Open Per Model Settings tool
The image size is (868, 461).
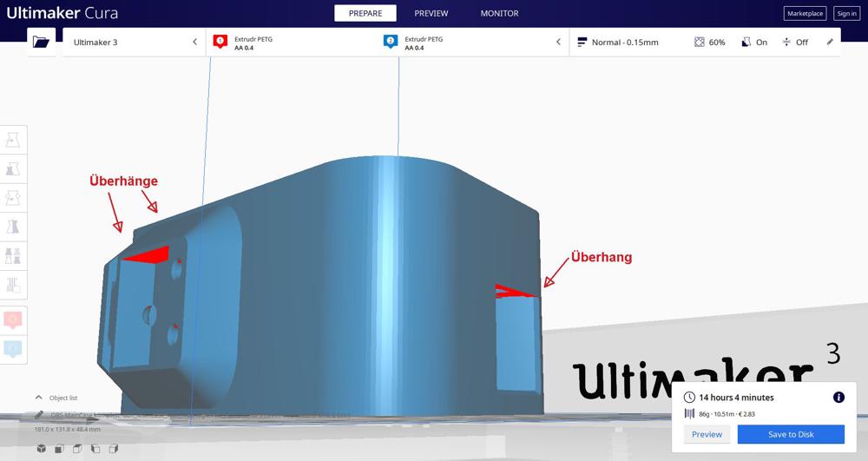[x=13, y=256]
